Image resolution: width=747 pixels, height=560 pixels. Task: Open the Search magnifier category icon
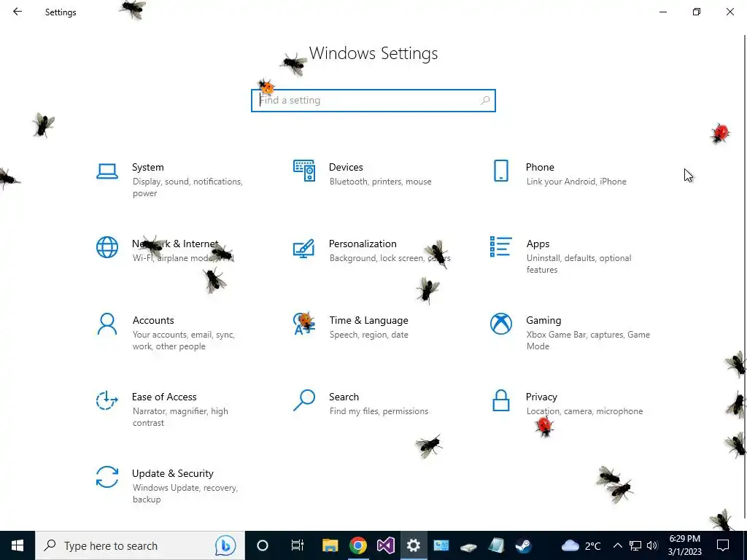pyautogui.click(x=304, y=400)
